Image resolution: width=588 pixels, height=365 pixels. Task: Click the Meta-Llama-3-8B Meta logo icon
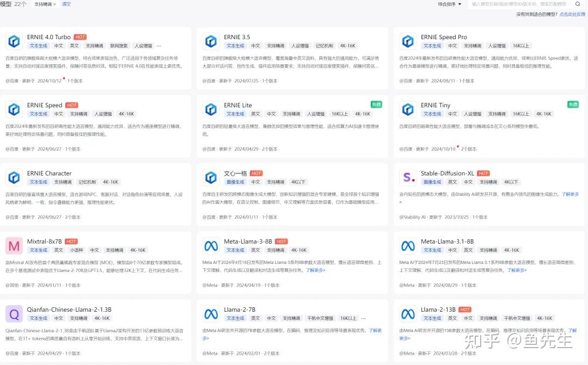[x=211, y=246]
